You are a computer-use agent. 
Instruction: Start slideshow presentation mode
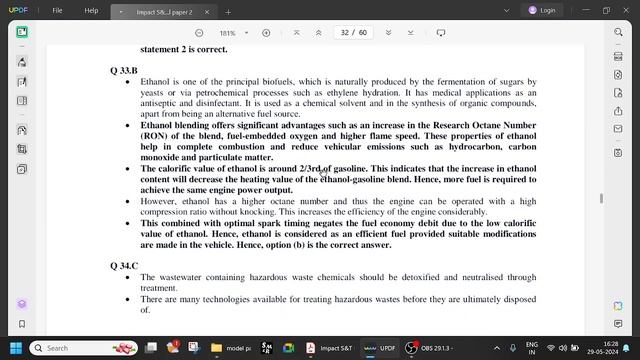coord(441,33)
